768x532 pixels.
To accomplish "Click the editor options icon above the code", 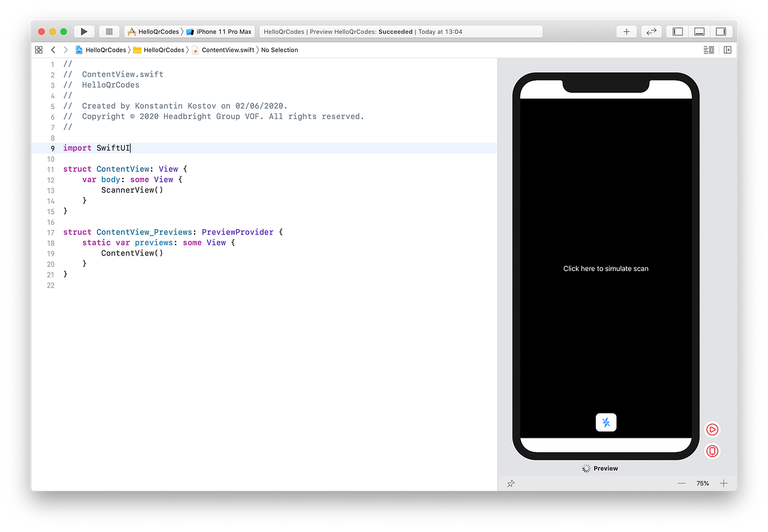I will click(x=708, y=49).
